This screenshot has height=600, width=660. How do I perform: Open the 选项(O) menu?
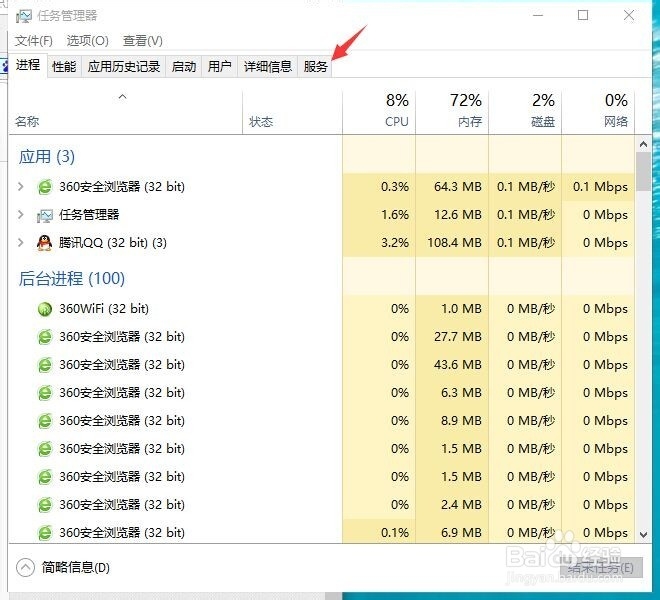tap(88, 41)
